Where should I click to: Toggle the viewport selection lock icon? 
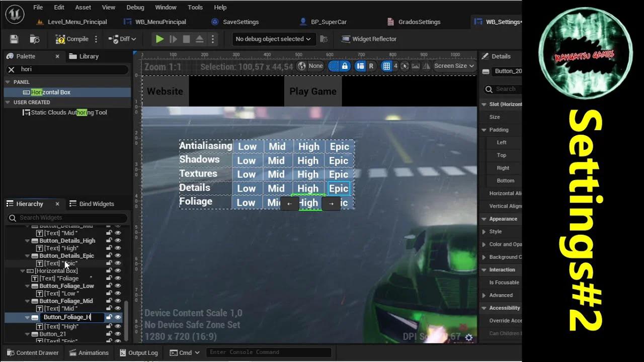click(344, 66)
